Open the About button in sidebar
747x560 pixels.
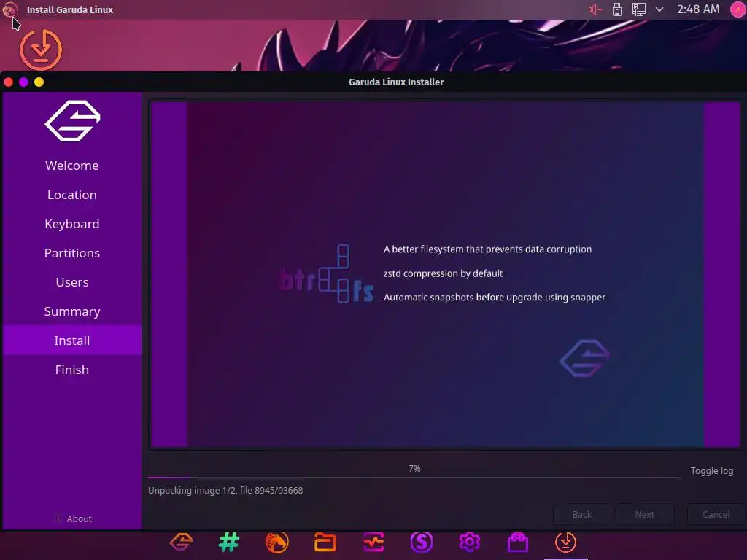[x=74, y=518]
